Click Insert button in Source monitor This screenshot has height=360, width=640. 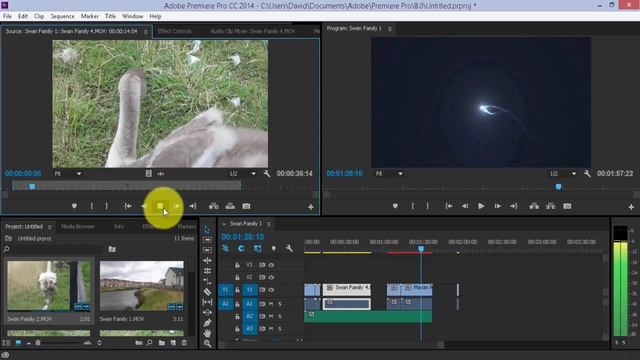coord(213,206)
